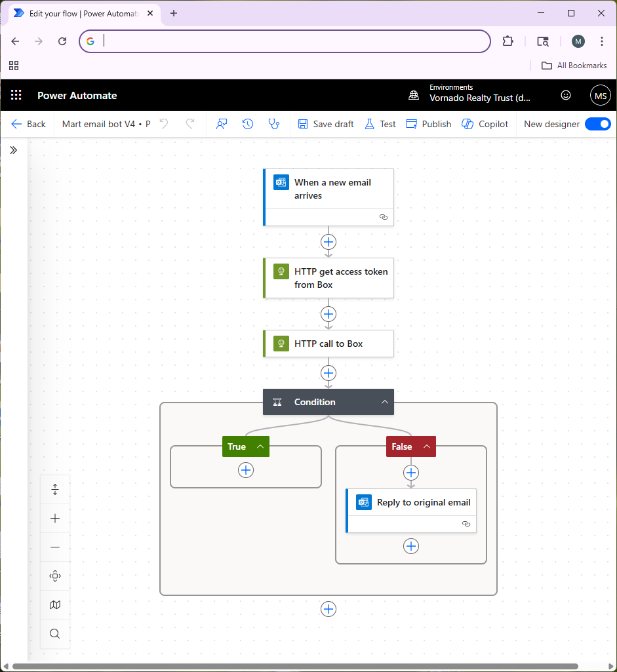Viewport: 617px width, 672px height.
Task: Select the HTTP call to Box action
Action: 328,344
